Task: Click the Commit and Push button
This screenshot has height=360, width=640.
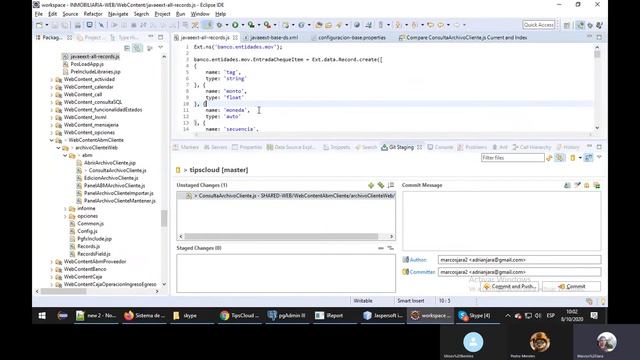Action: click(509, 287)
